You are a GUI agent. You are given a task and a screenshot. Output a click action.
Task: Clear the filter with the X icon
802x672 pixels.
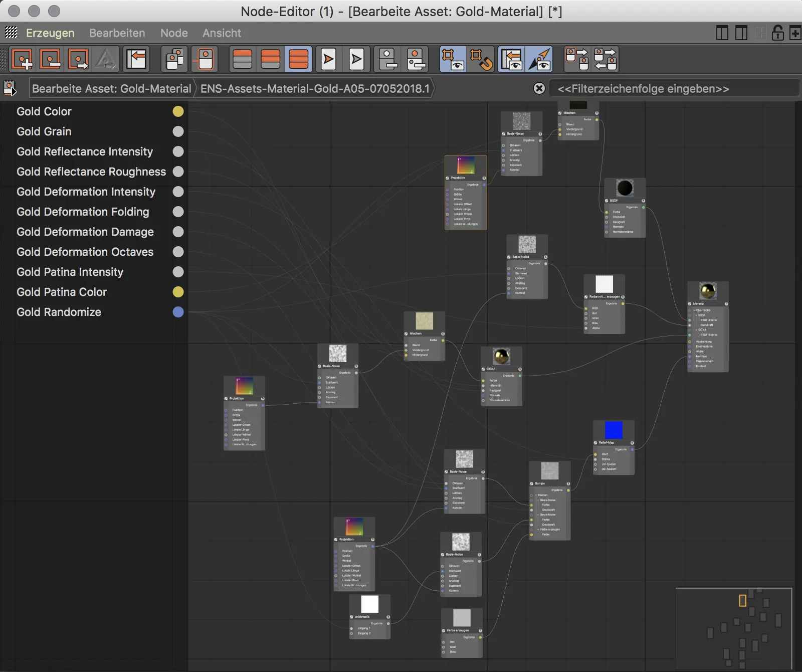[x=539, y=88]
